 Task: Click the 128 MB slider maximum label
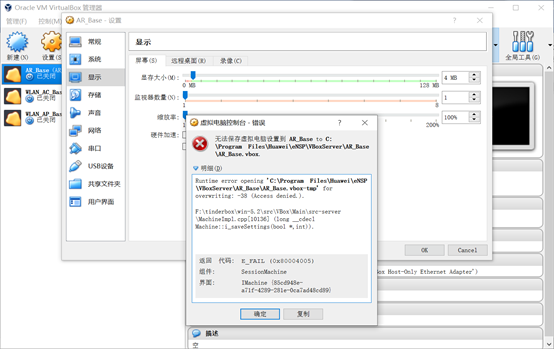429,85
